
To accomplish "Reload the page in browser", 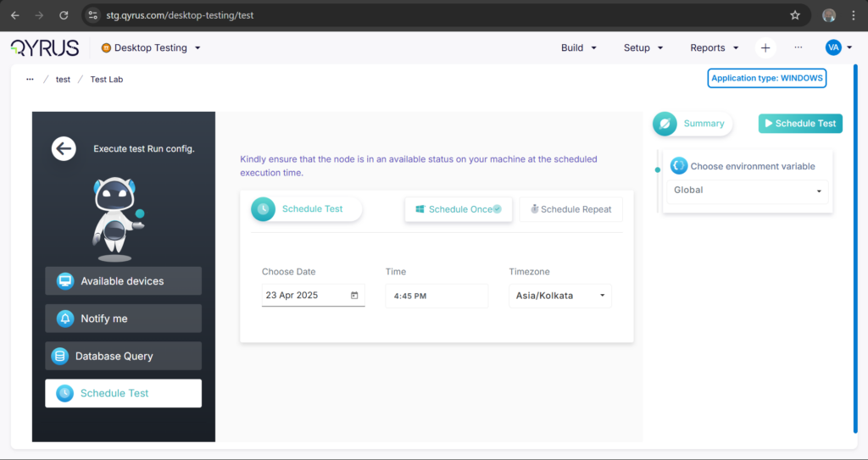I will pyautogui.click(x=64, y=15).
